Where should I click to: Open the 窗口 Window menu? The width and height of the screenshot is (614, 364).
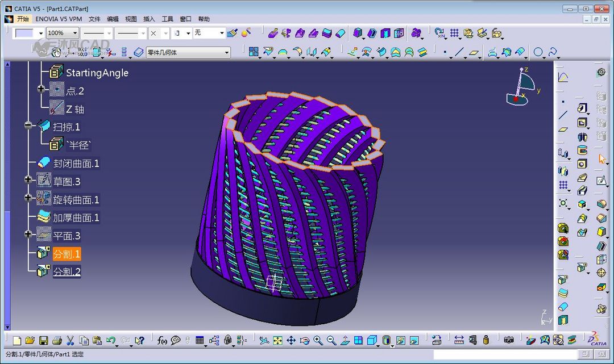point(185,19)
